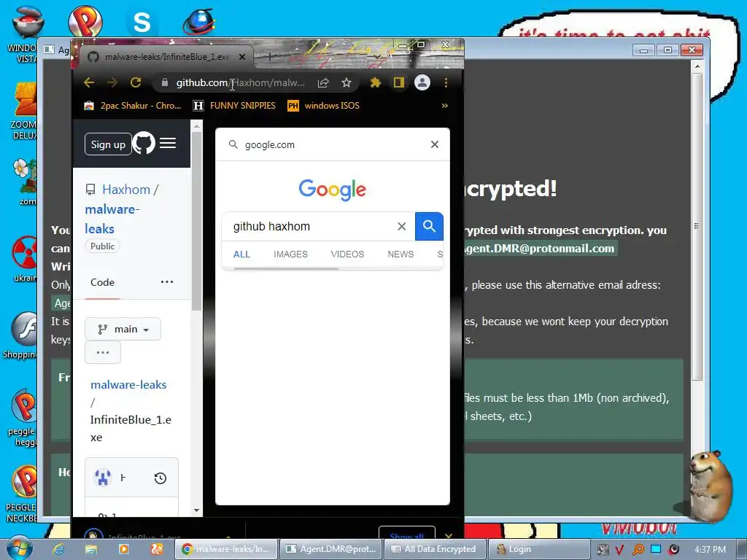Click the GitHub Sign up button
This screenshot has height=560, width=747.
pos(108,144)
